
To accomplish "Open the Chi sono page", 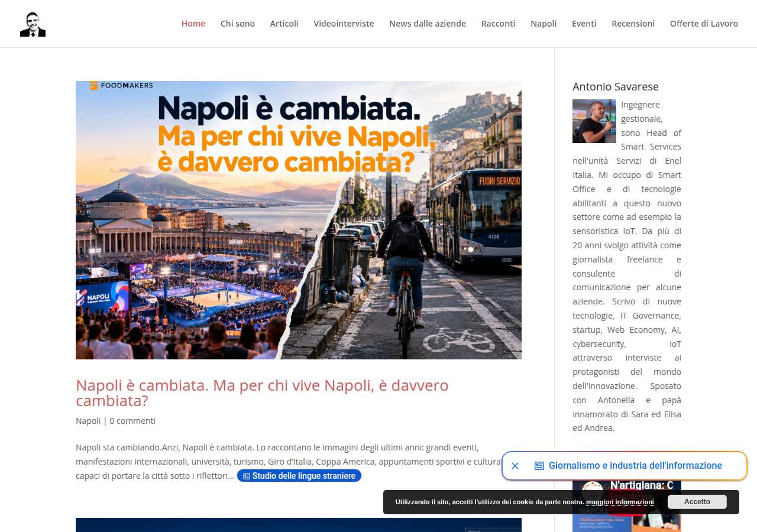I will [x=238, y=24].
